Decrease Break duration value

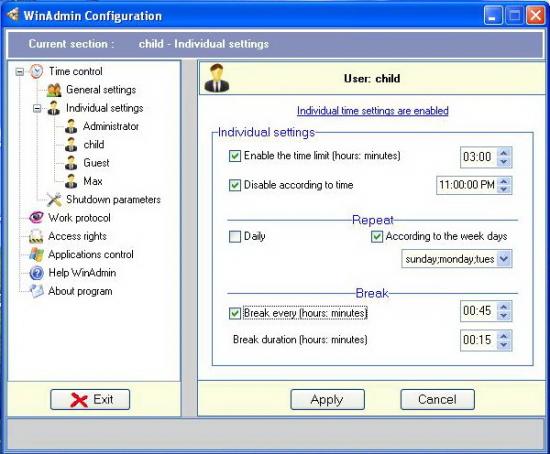point(504,345)
